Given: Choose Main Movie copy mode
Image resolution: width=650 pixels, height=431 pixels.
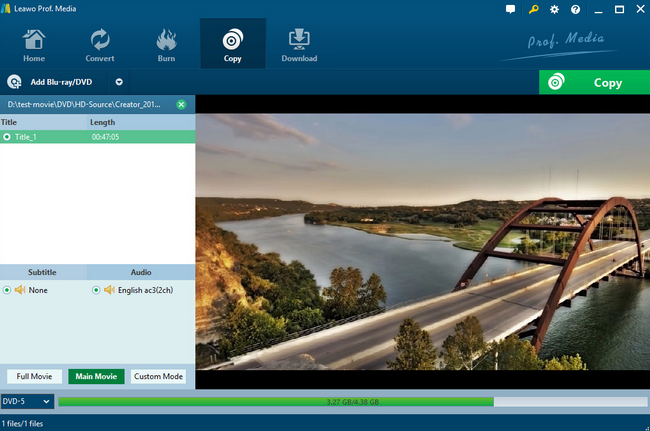Looking at the screenshot, I should pyautogui.click(x=96, y=376).
